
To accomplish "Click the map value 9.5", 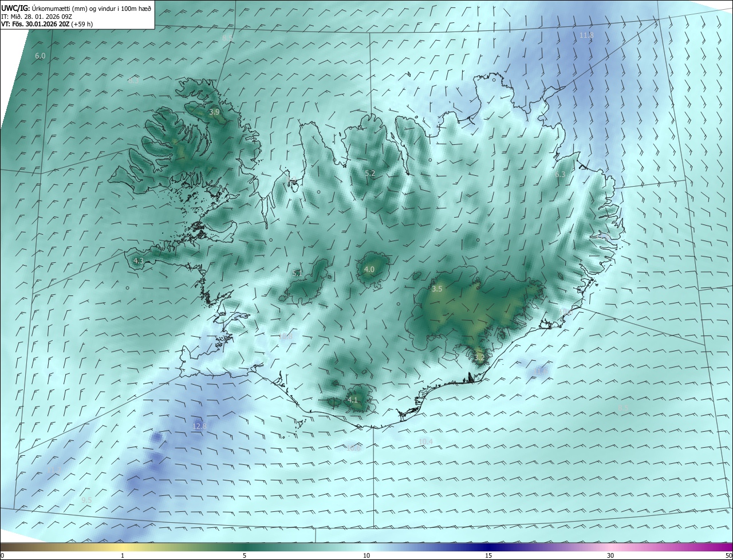I will pyautogui.click(x=86, y=500).
